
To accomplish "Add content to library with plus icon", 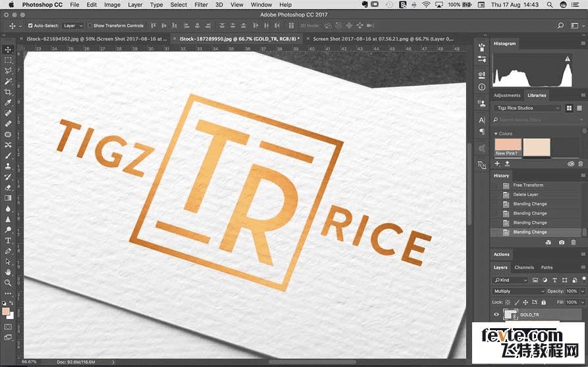I will (x=497, y=164).
